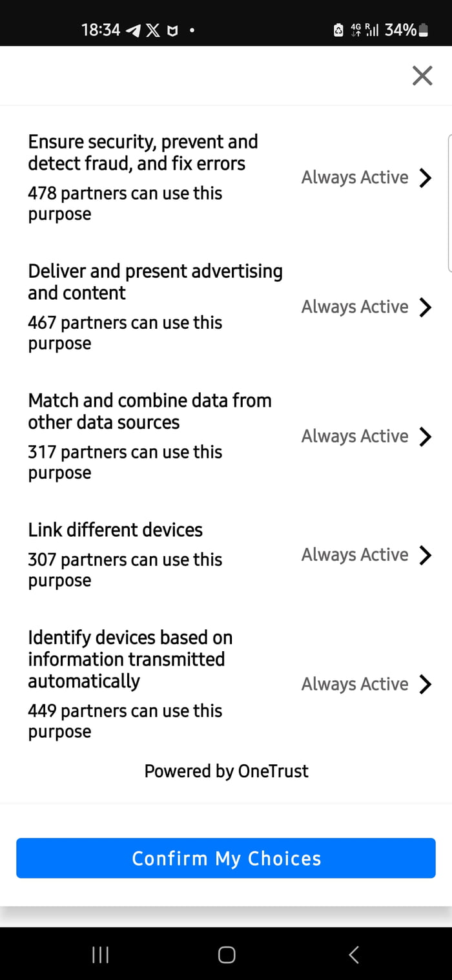Expand the match and combine data purpose
452x980 pixels.
[x=424, y=437]
